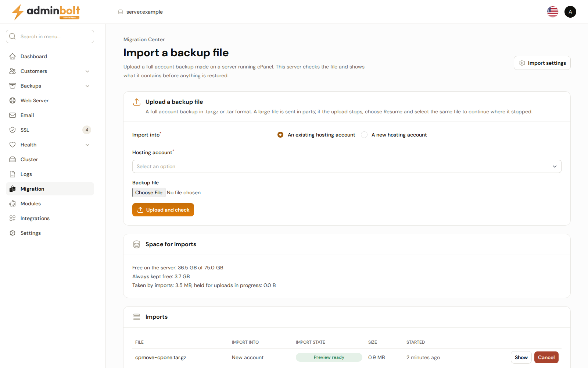
Task: Open the Dashboard menu item
Action: (50, 56)
